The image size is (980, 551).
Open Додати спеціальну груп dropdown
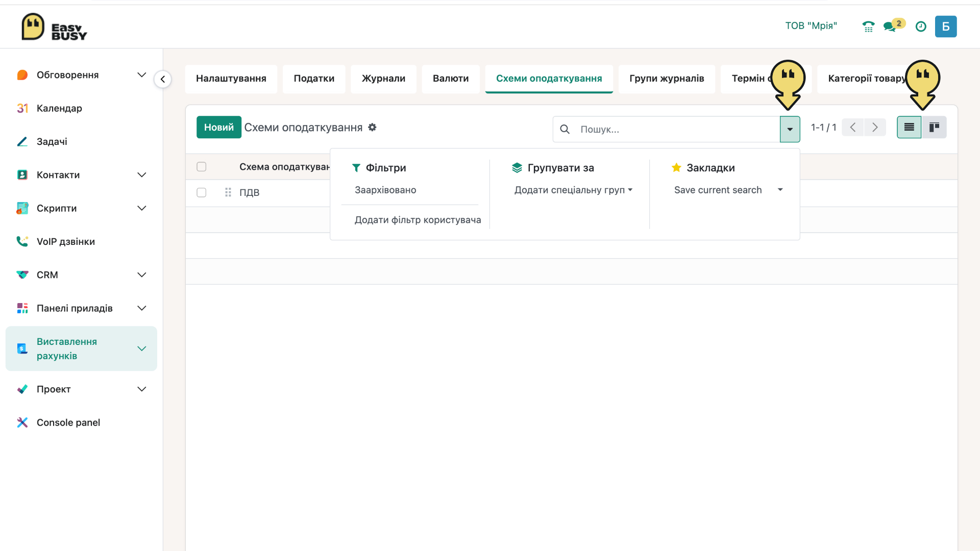[x=573, y=190]
